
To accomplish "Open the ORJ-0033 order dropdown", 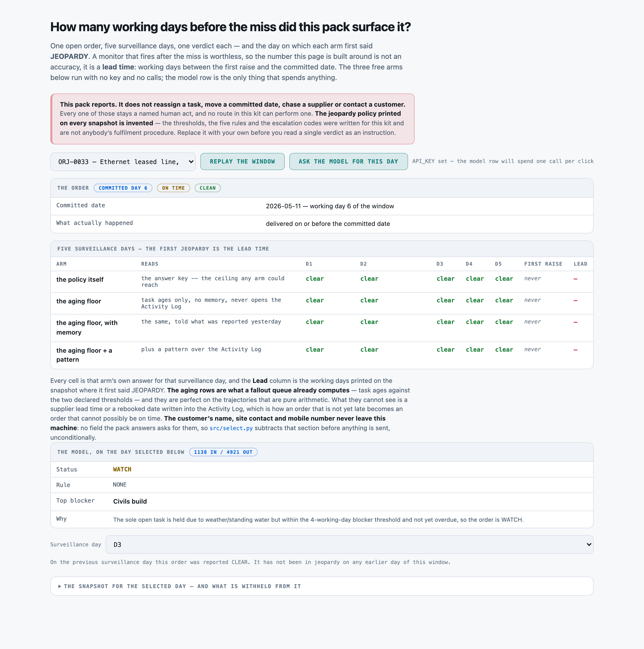I will pyautogui.click(x=123, y=161).
